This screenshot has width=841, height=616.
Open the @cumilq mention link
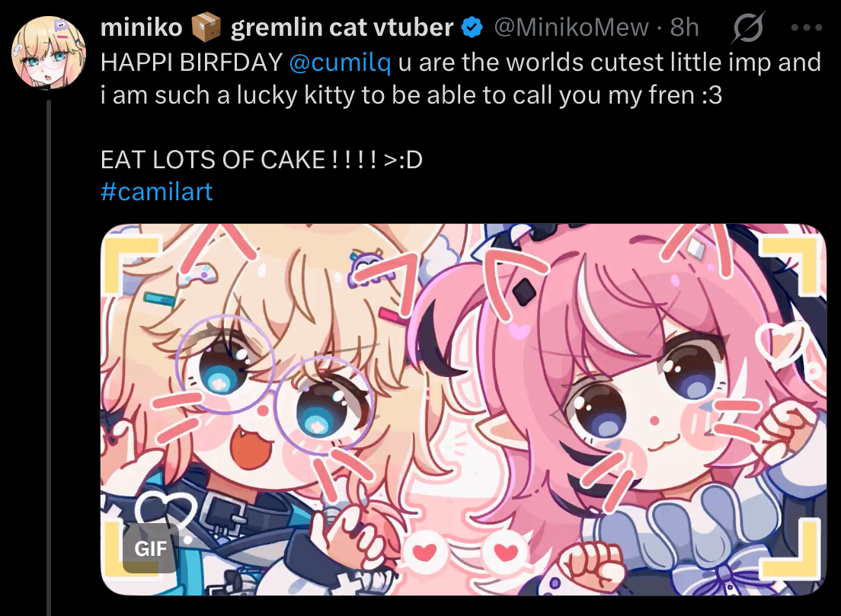click(x=340, y=62)
